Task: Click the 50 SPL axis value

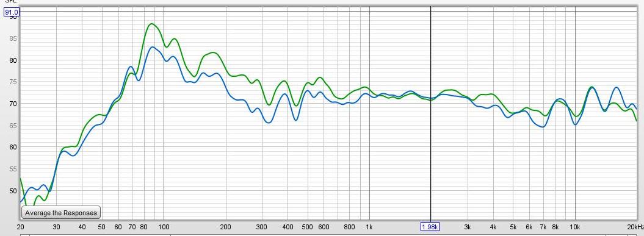Action: pos(13,190)
